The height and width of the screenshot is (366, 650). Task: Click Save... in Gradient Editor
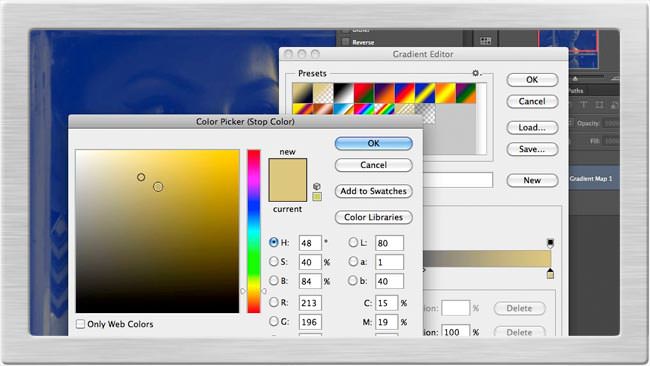(532, 149)
